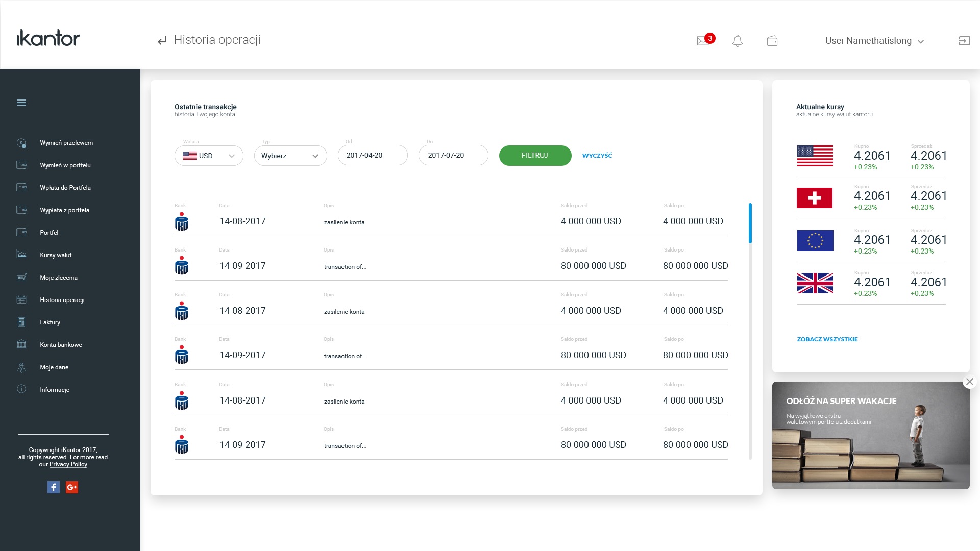The height and width of the screenshot is (551, 980).
Task: Click the Faktury calculator icon
Action: point(21,322)
